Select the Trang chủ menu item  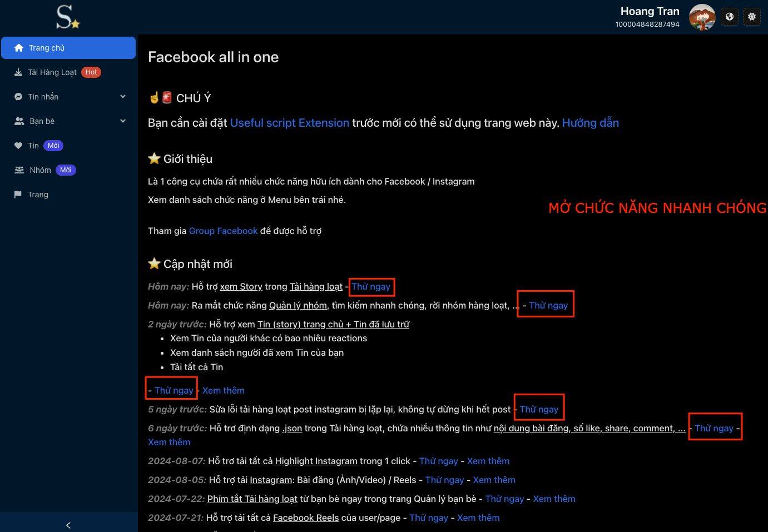point(68,48)
